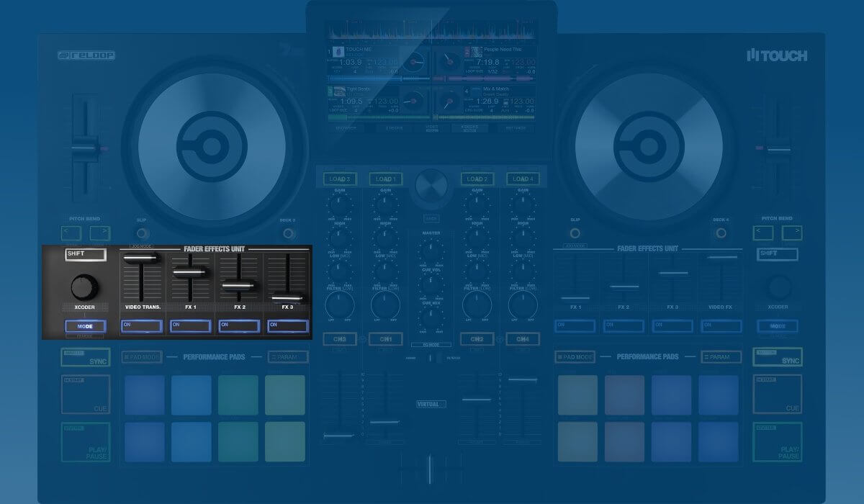Tap last bottom-row performance pad on left deck
This screenshot has width=864, height=504.
click(285, 441)
